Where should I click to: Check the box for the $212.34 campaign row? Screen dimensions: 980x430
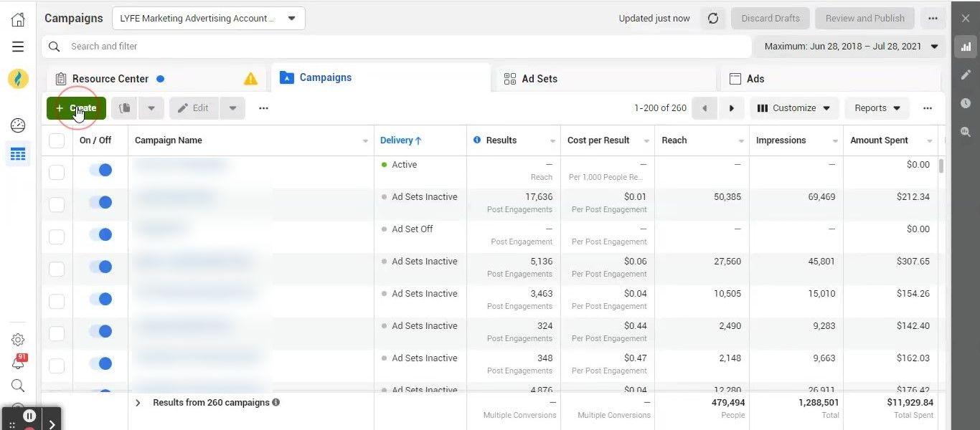pos(57,204)
